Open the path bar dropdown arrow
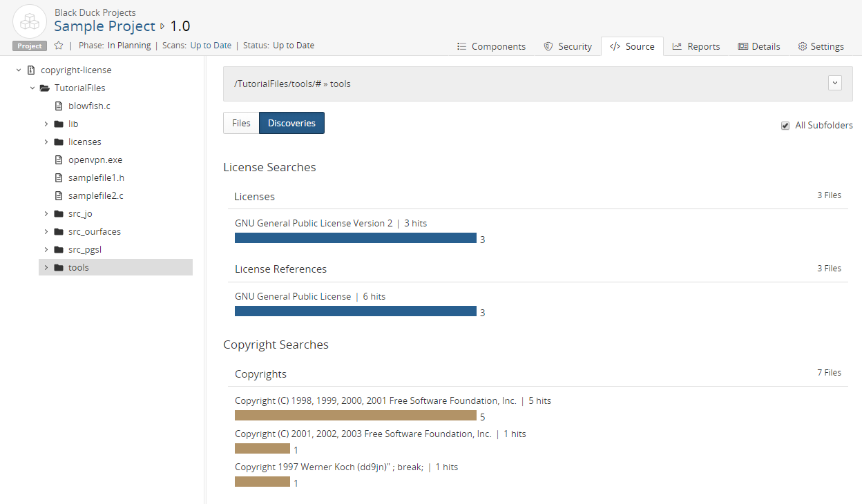Screen dimensions: 862x504 point(835,83)
